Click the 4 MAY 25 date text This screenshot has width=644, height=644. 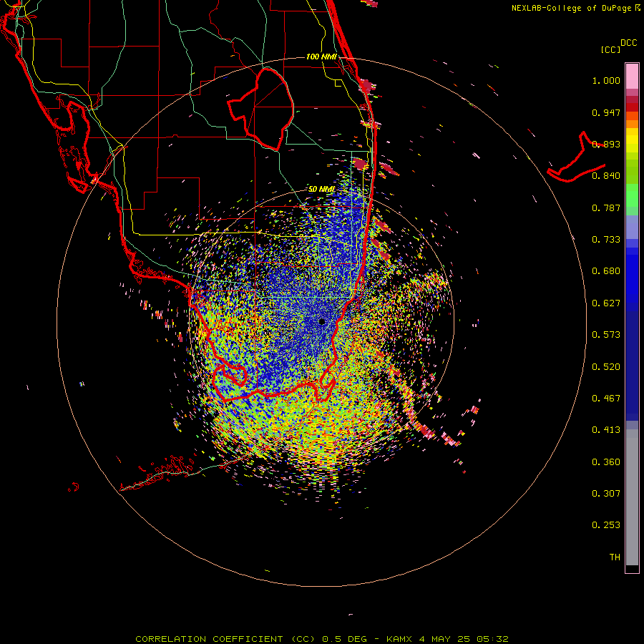(444, 639)
